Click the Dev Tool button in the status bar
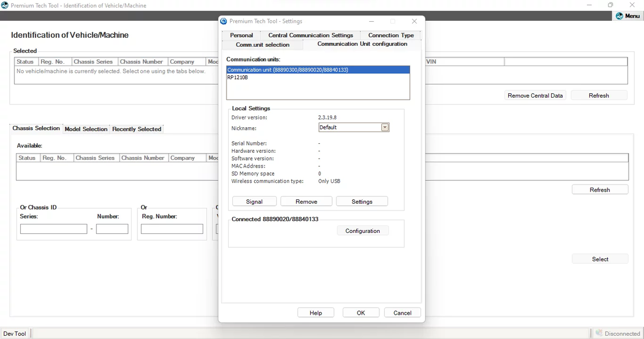The height and width of the screenshot is (339, 644). pyautogui.click(x=15, y=333)
